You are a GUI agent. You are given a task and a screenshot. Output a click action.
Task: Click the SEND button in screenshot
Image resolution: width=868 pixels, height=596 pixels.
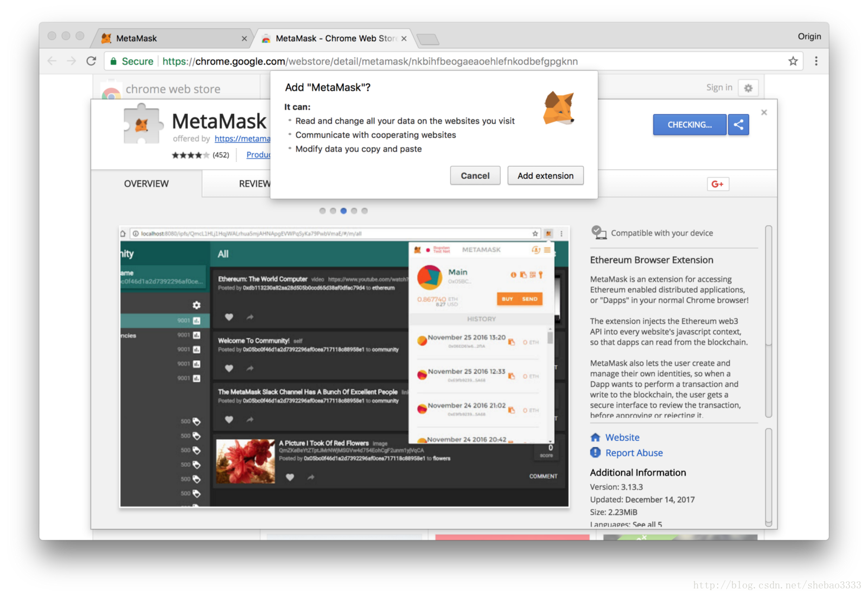530,299
